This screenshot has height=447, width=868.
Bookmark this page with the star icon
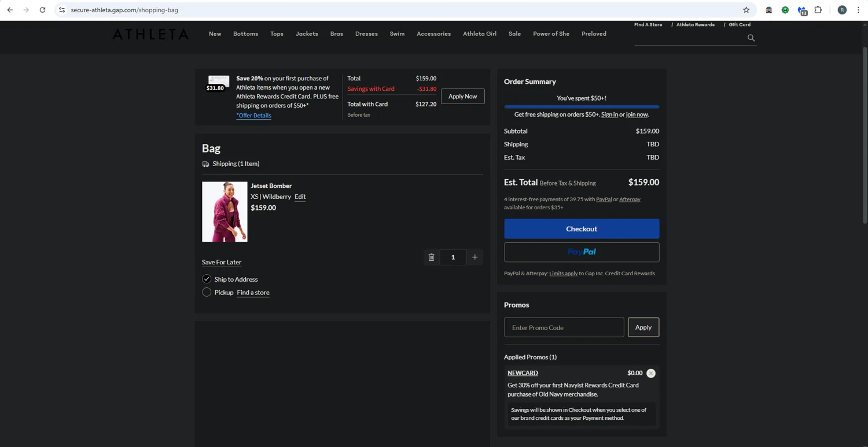pyautogui.click(x=746, y=10)
